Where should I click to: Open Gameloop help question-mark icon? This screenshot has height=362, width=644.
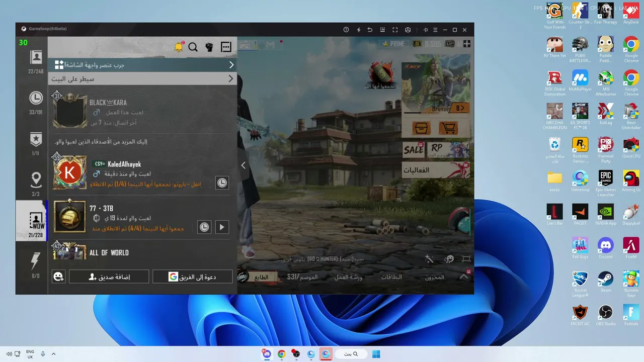click(346, 30)
